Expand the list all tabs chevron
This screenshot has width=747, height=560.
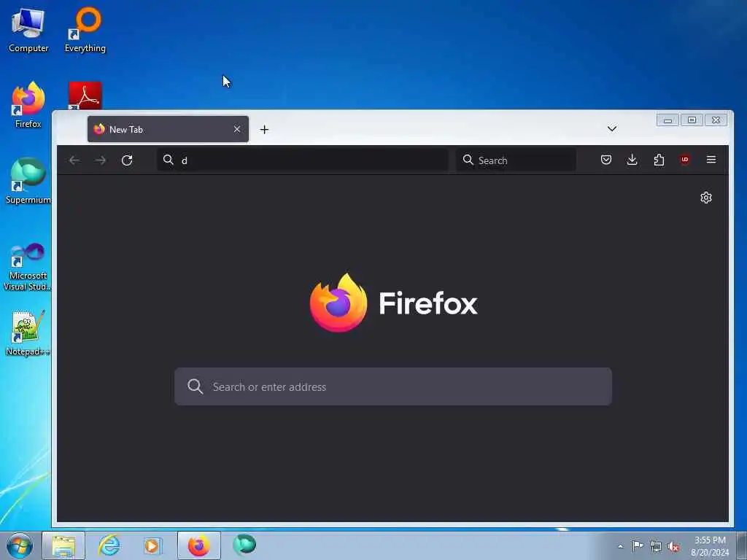point(612,128)
